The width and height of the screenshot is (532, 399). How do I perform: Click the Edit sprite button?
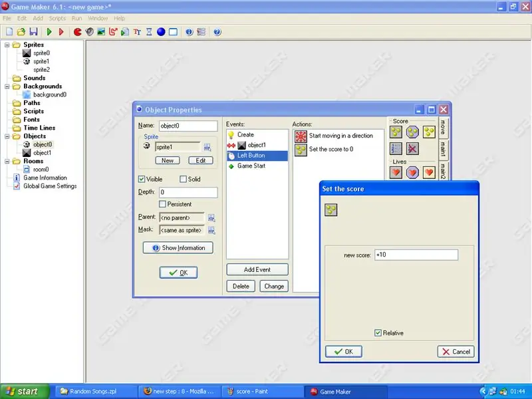(x=201, y=160)
